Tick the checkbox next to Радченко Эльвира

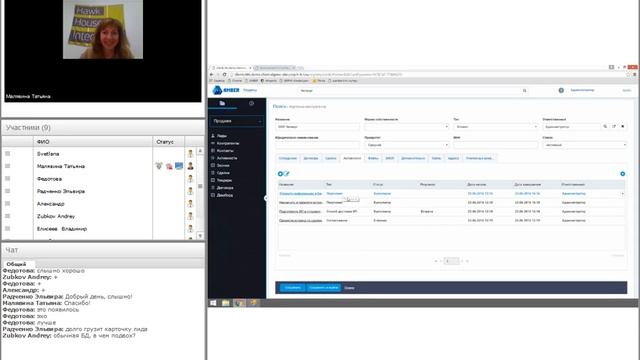tap(7, 191)
